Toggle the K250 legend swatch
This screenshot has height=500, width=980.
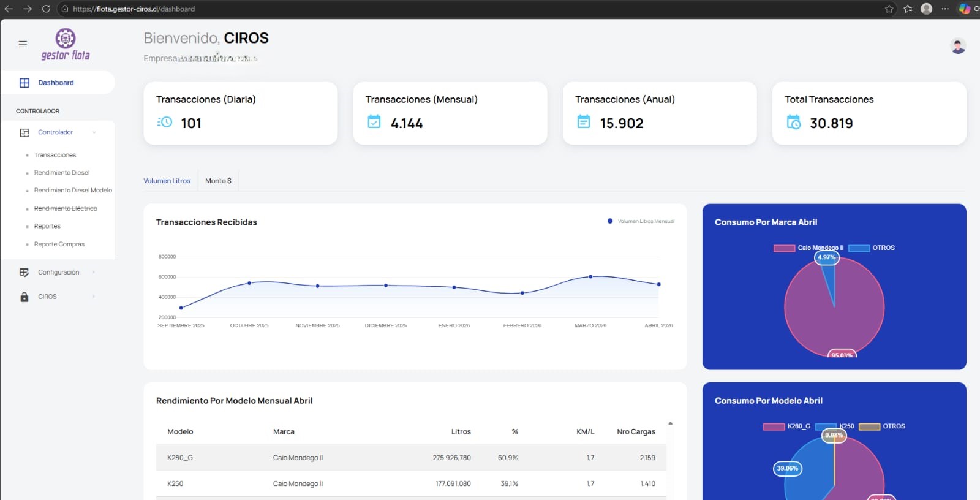point(826,426)
